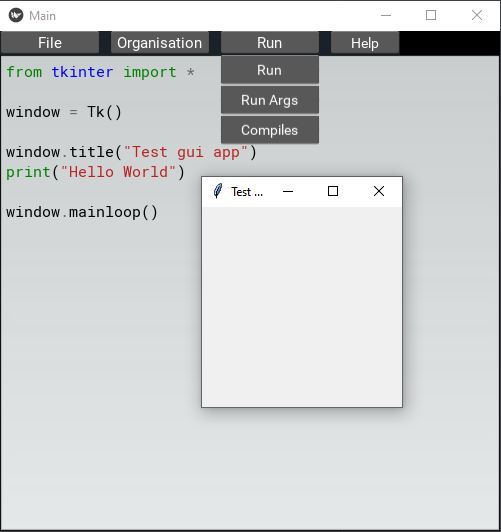This screenshot has height=532, width=501.
Task: Minimize the Main window
Action: (x=386, y=15)
